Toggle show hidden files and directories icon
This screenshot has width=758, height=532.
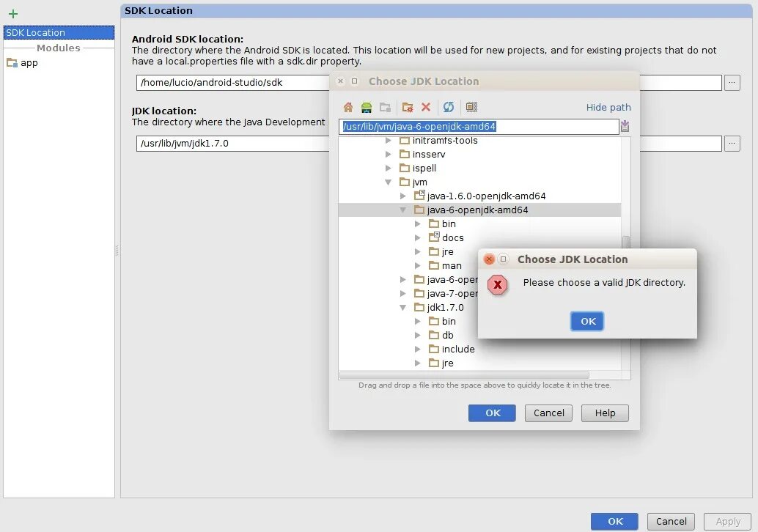(x=471, y=107)
